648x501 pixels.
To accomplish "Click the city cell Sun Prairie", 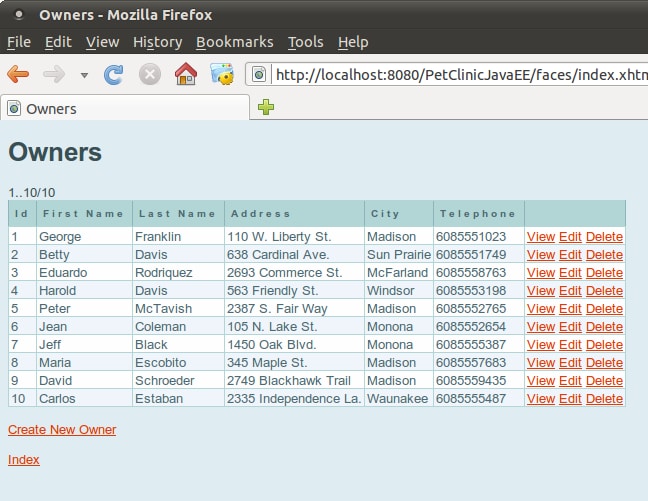I will pos(399,255).
